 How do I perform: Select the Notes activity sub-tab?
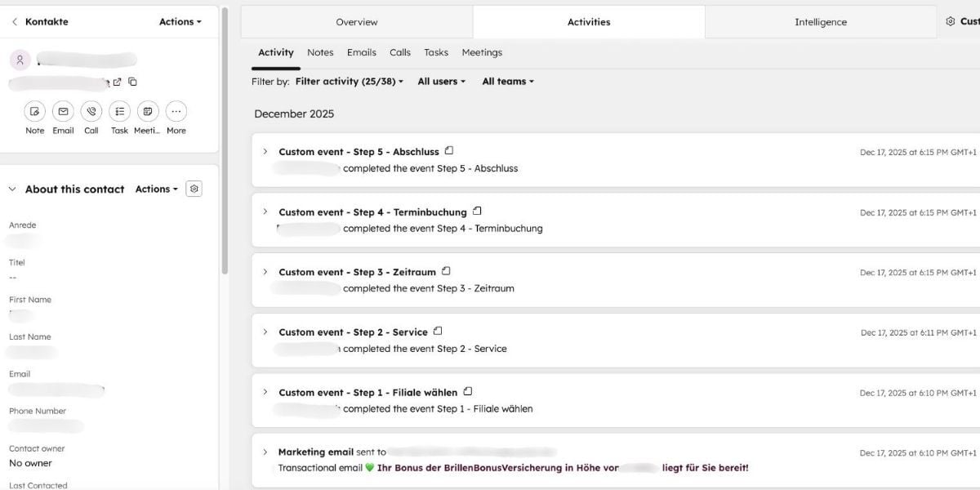pos(320,52)
